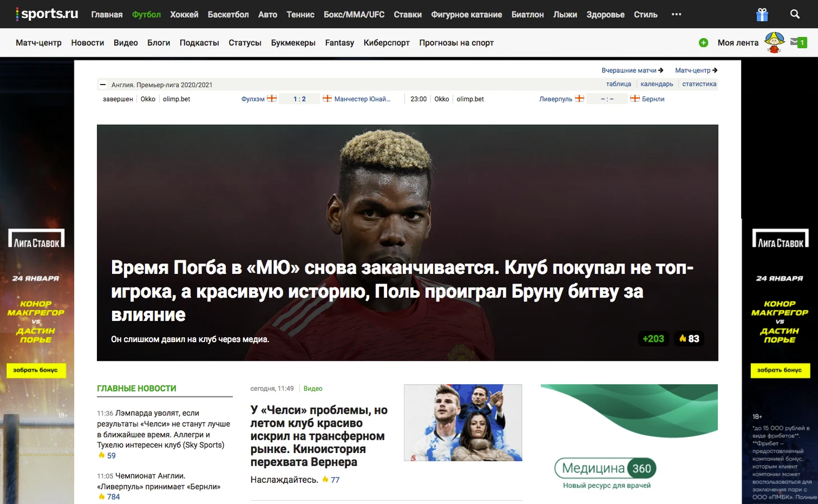This screenshot has width=818, height=504.
Task: Go to Матч-центр in sub-navigation
Action: pyautogui.click(x=39, y=43)
